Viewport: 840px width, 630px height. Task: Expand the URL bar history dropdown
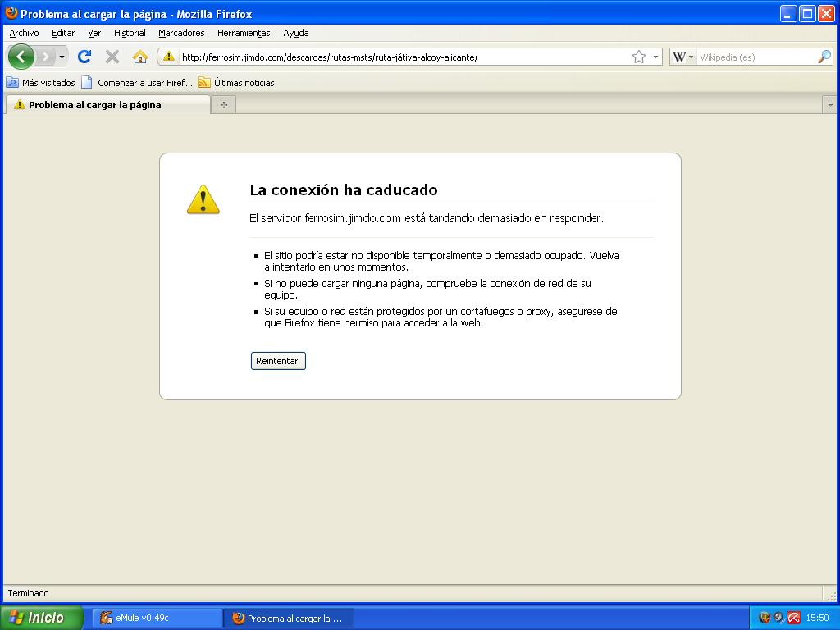(655, 57)
